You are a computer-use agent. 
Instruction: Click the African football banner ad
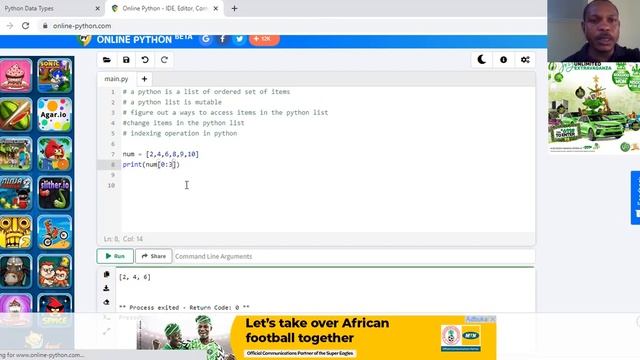click(316, 337)
